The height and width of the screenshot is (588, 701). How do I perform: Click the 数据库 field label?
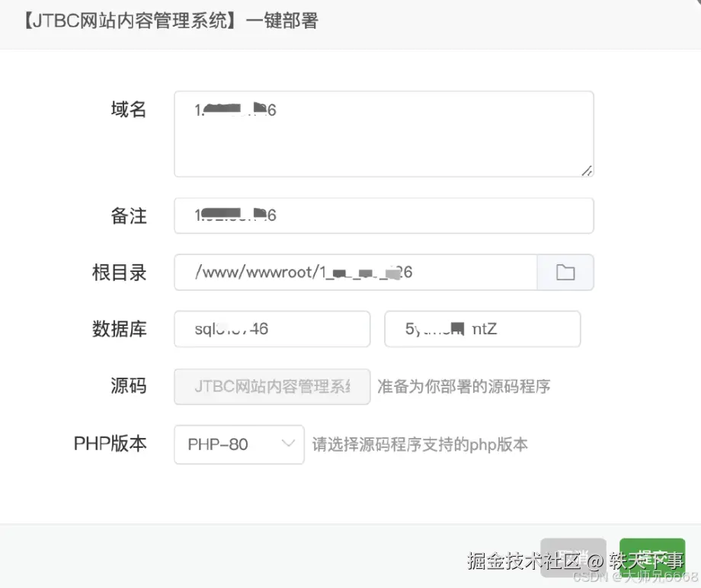[x=120, y=329]
